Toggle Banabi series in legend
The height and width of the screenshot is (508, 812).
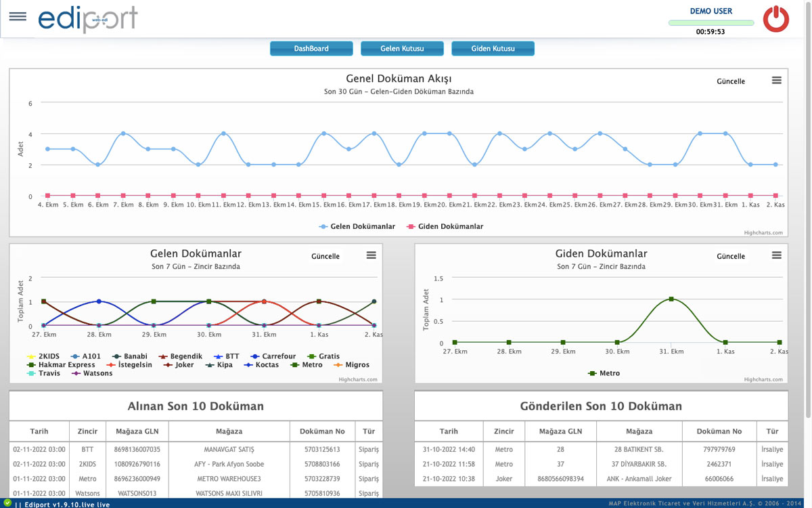129,356
